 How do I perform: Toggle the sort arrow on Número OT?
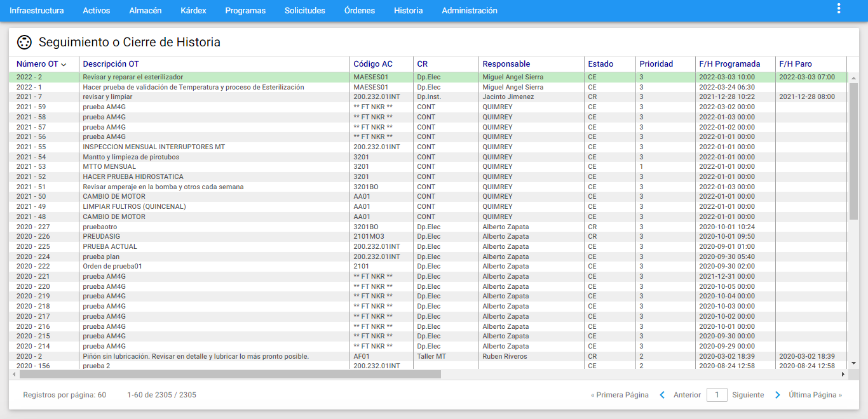click(x=64, y=64)
